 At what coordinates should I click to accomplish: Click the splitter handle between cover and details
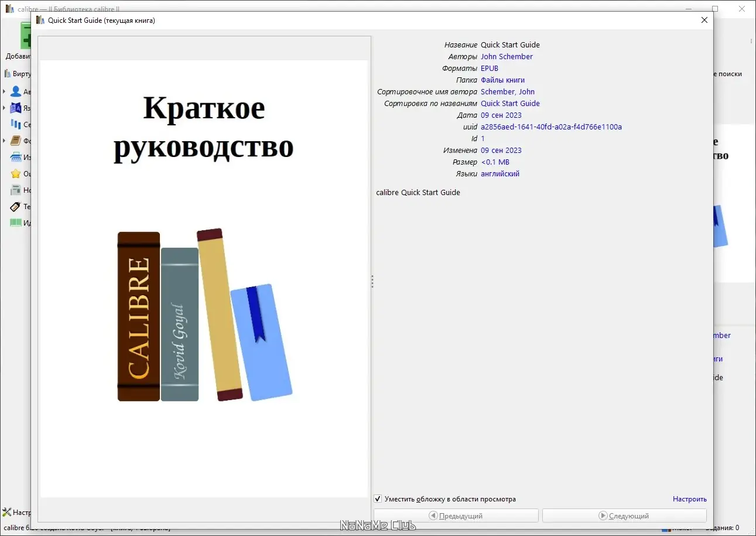(x=372, y=282)
